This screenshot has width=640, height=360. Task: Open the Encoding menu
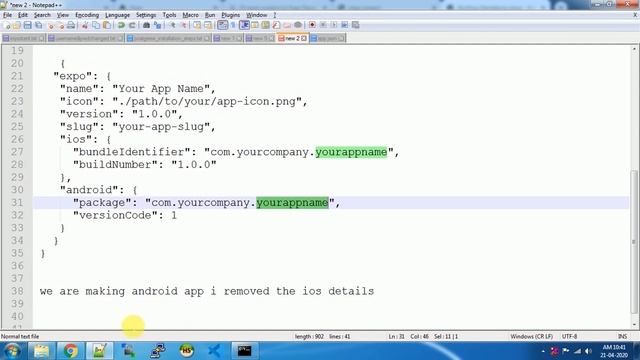click(87, 15)
